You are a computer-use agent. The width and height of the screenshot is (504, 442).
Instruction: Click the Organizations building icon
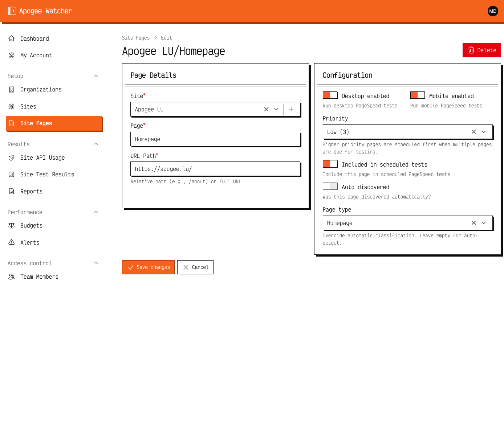12,90
